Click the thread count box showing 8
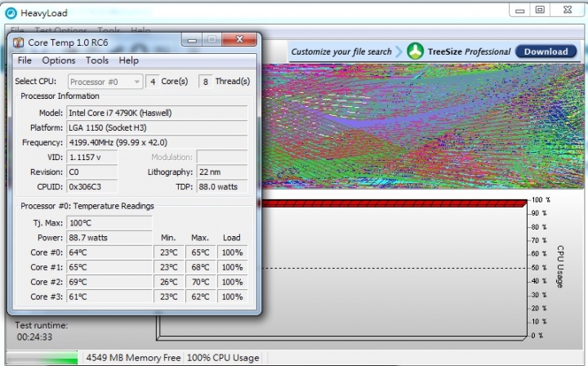 coord(205,82)
